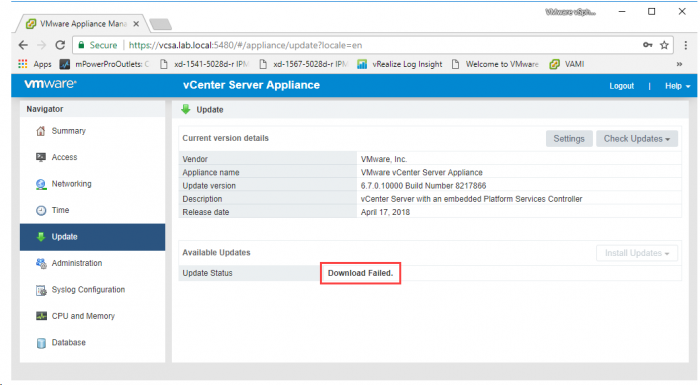Bookmark this page with the star icon
This screenshot has height=385, width=700.
click(664, 45)
